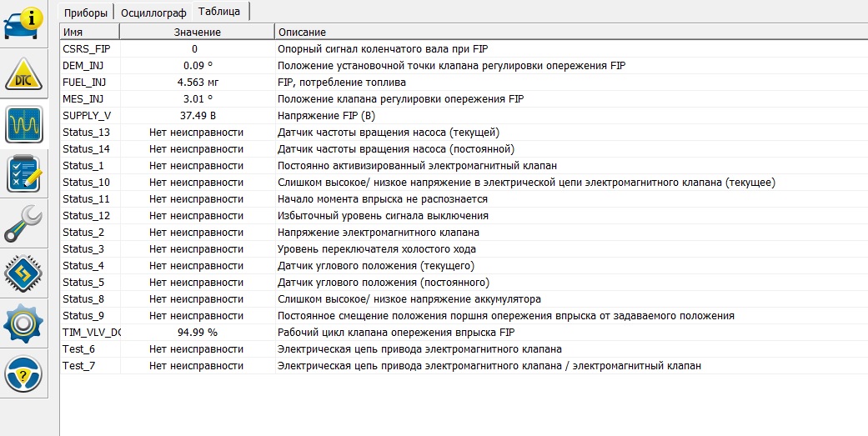
Task: Click the 94.99 % duty cycle value
Action: (x=197, y=332)
